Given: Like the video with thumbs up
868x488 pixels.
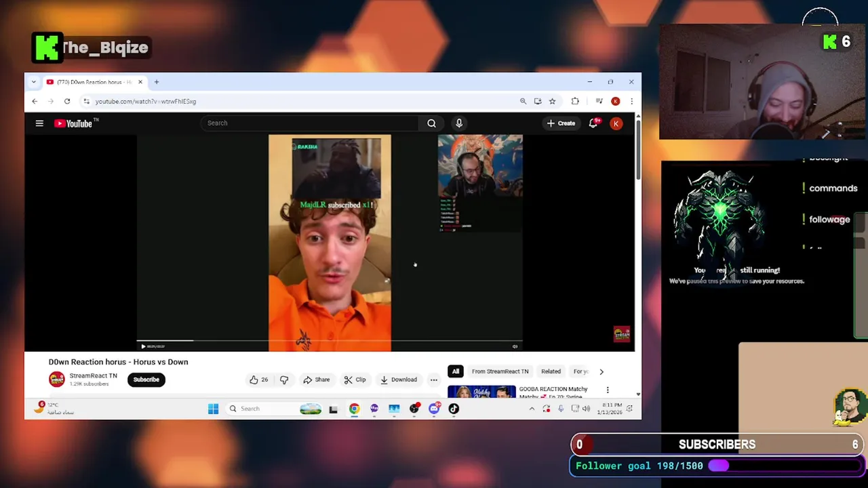Looking at the screenshot, I should [258, 380].
